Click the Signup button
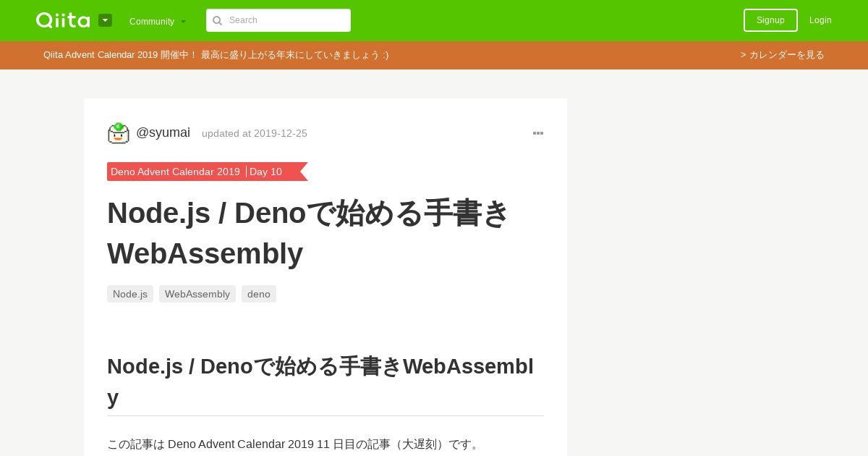The image size is (868, 456). tap(770, 20)
